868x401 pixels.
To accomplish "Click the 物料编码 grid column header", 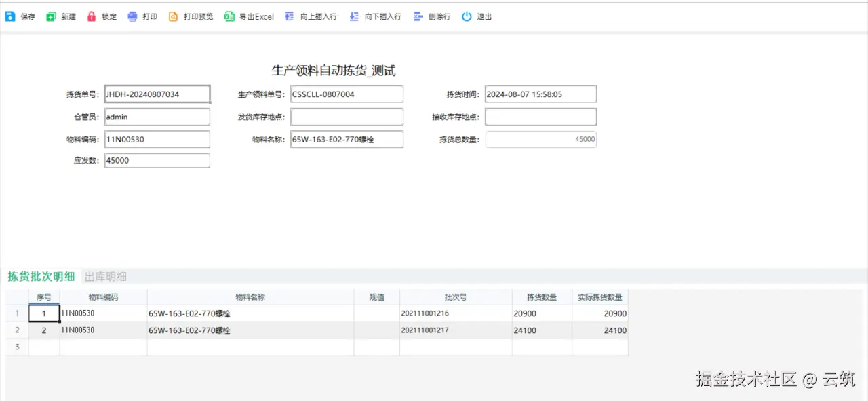I will (103, 297).
